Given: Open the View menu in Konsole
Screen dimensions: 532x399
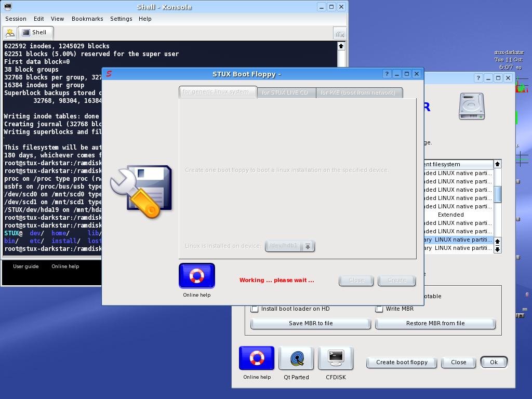Looking at the screenshot, I should (x=57, y=19).
